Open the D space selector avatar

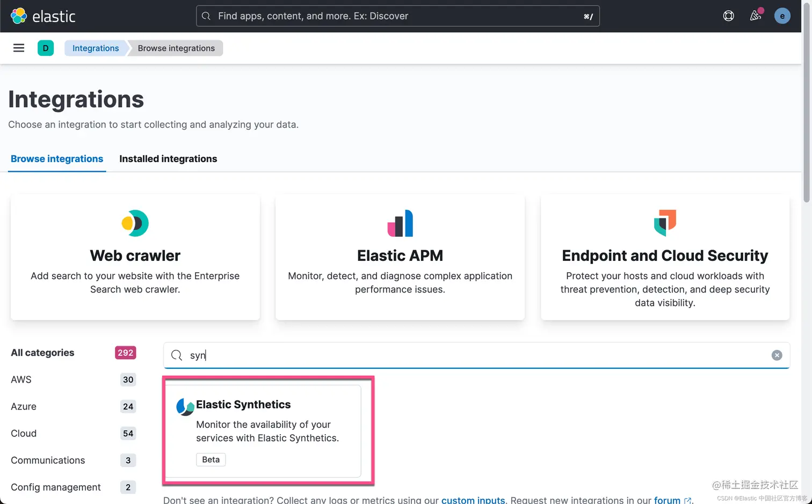click(x=46, y=48)
